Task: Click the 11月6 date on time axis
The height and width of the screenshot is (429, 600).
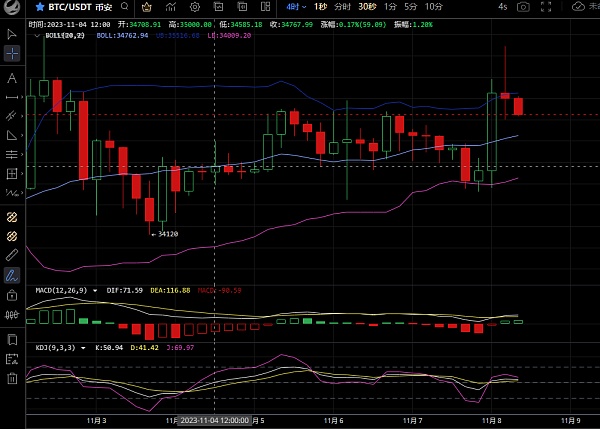Action: click(334, 421)
